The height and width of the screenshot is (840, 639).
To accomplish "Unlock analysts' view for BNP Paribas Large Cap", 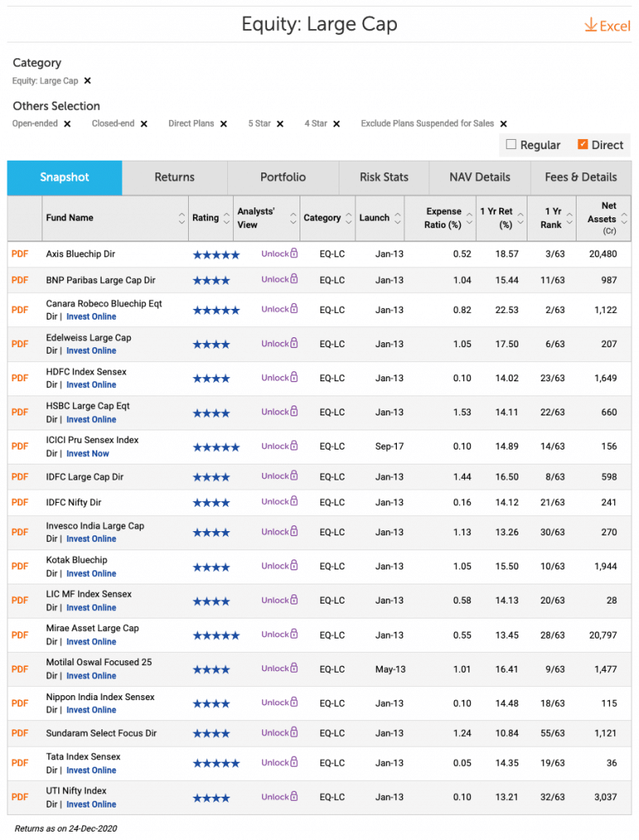I will pos(280,279).
